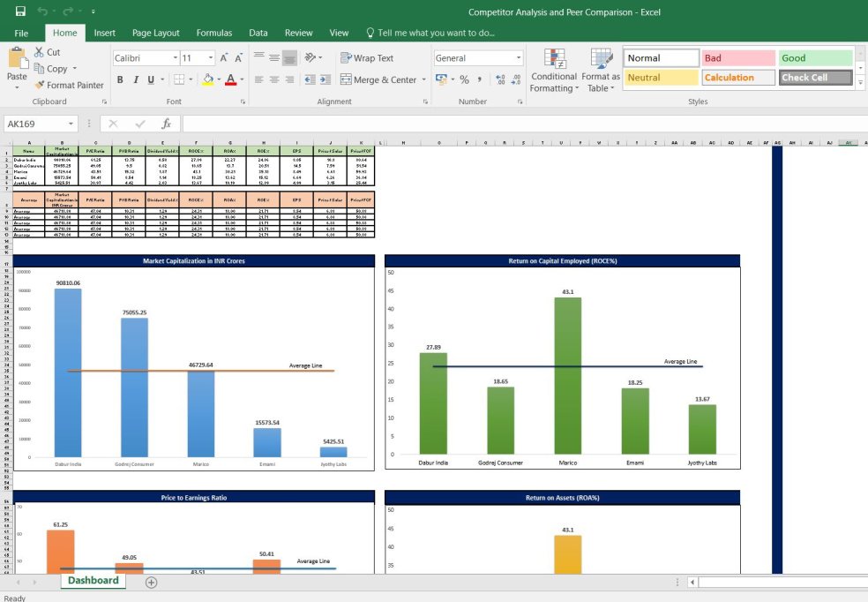Click the Percent Style icon
Image resolution: width=868 pixels, height=602 pixels.
pos(464,79)
